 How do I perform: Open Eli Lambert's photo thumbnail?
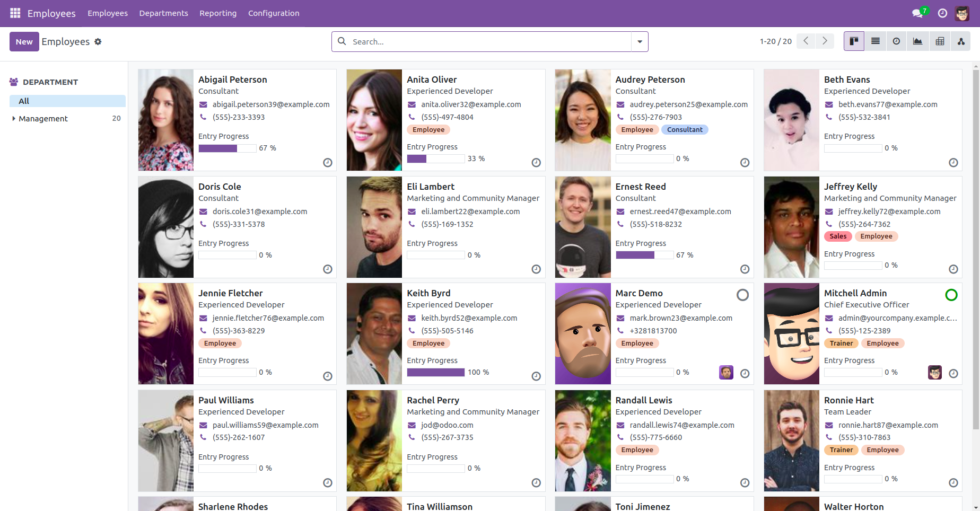374,227
